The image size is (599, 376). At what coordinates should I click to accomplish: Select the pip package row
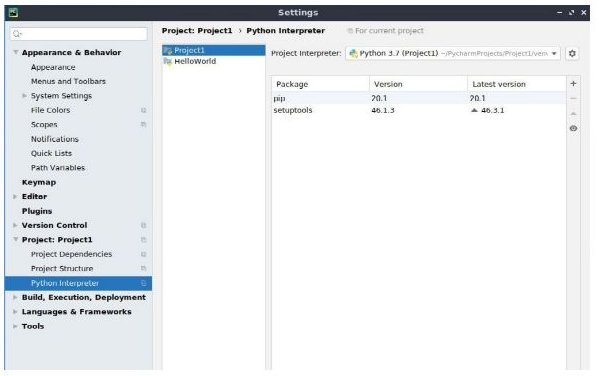419,99
